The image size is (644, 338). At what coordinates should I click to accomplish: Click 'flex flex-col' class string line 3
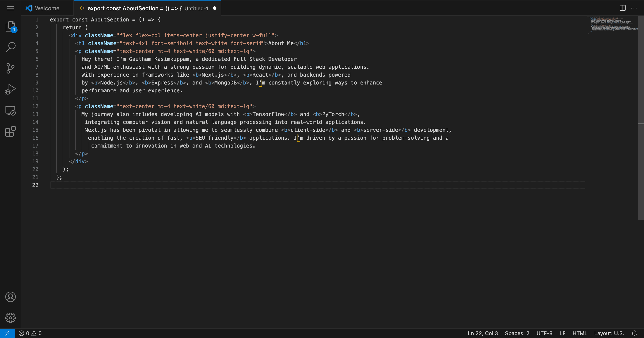pos(140,35)
